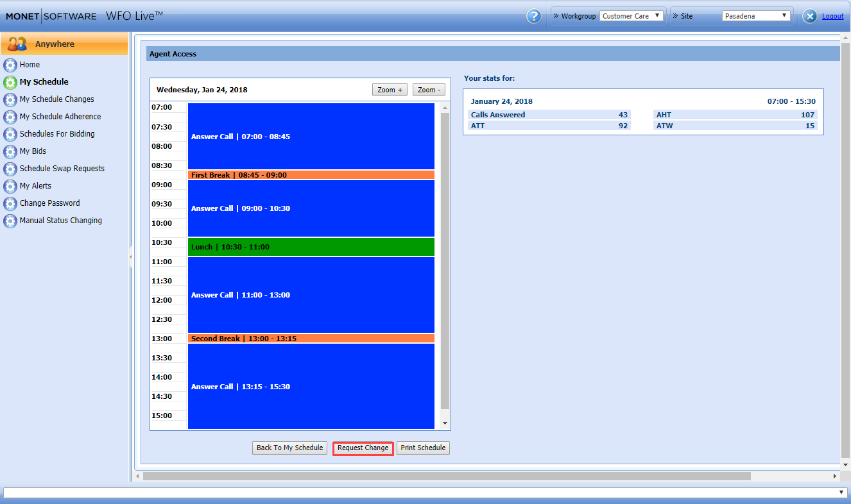Select the Lunch 10:30 - 11:00 block
Image resolution: width=851 pixels, height=504 pixels.
pyautogui.click(x=311, y=247)
